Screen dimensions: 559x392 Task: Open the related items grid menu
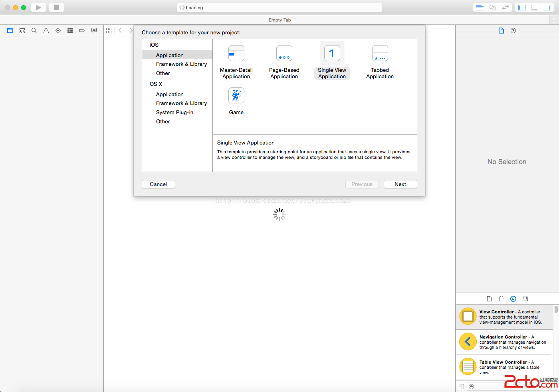click(x=109, y=30)
